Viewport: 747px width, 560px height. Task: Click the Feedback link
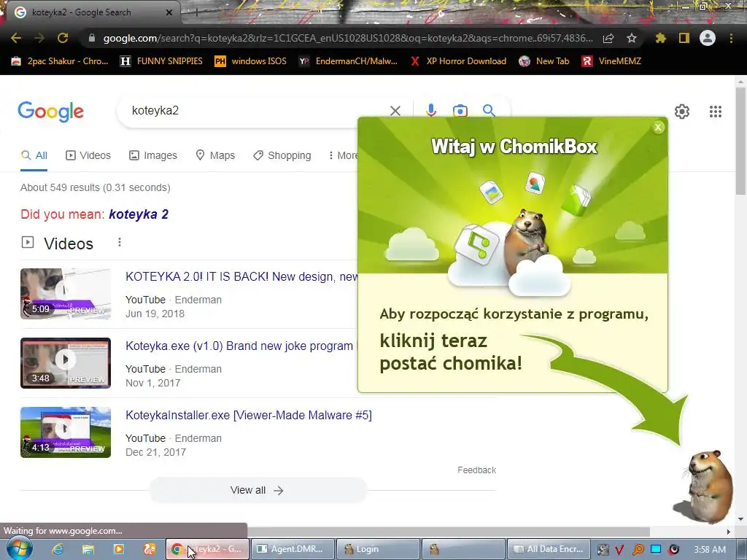[477, 470]
